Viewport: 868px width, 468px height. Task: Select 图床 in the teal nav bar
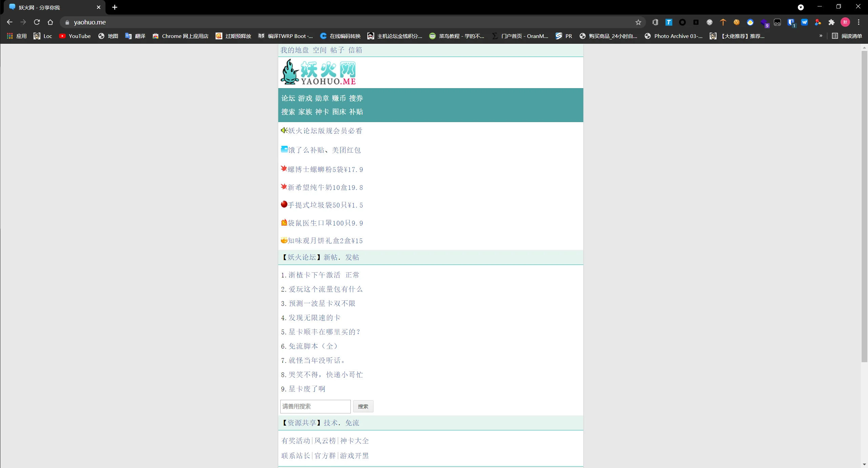click(339, 112)
